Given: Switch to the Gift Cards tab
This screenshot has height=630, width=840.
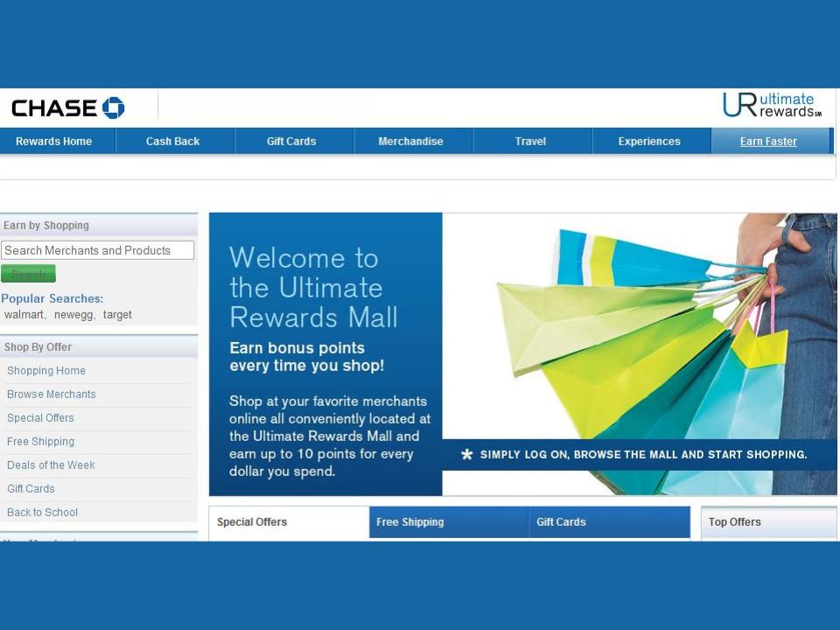Looking at the screenshot, I should coord(610,521).
